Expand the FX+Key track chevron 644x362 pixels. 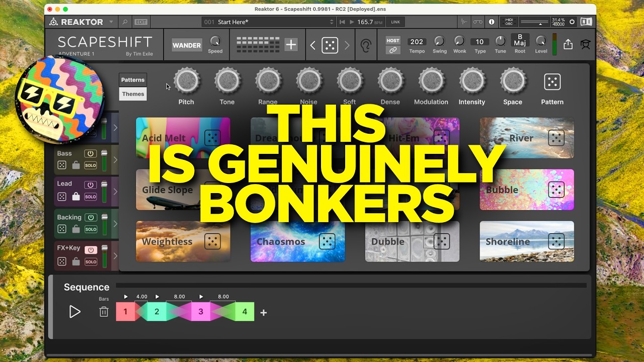tap(115, 255)
